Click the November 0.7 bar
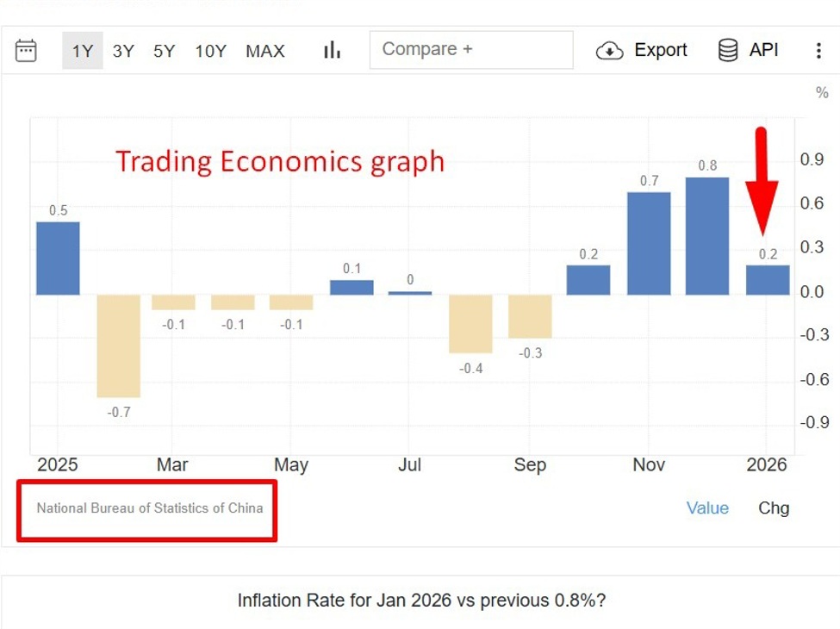This screenshot has width=840, height=629. coord(649,243)
